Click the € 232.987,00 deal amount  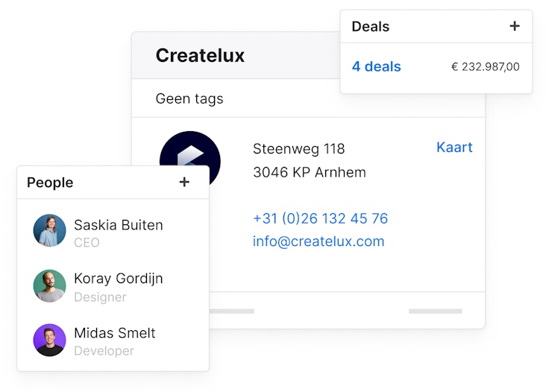486,66
